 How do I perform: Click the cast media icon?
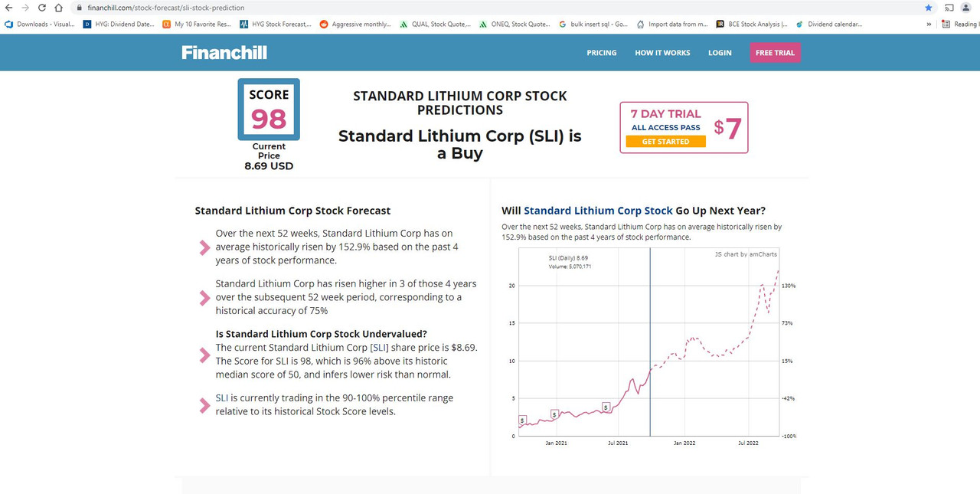[x=949, y=8]
